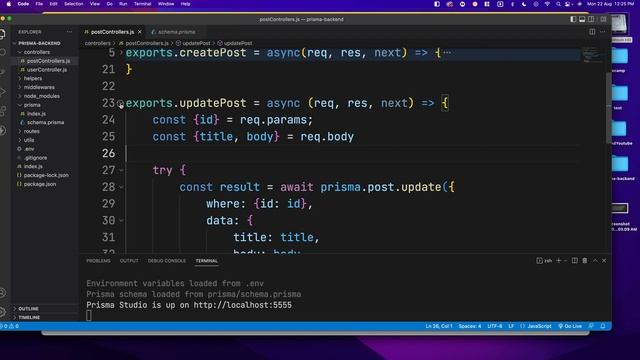This screenshot has height=360, width=640.
Task: Click the Ln 26, Col 1 cursor position
Action: [439, 326]
